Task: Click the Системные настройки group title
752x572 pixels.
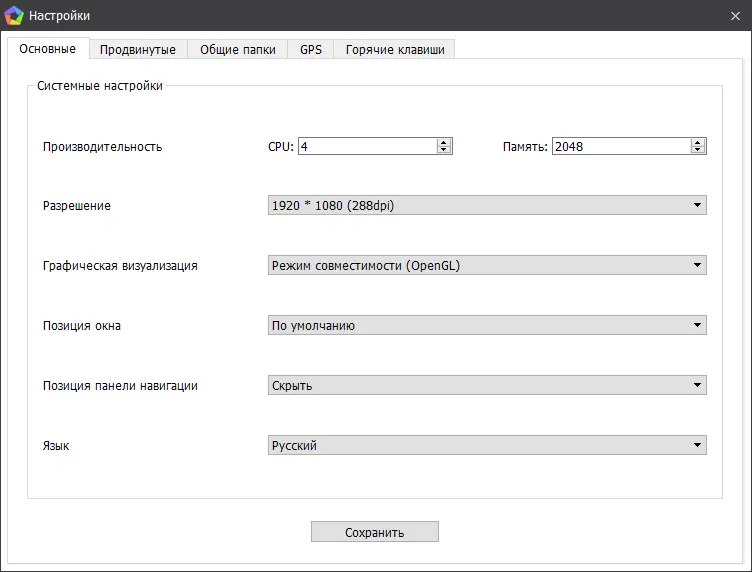Action: [x=100, y=86]
